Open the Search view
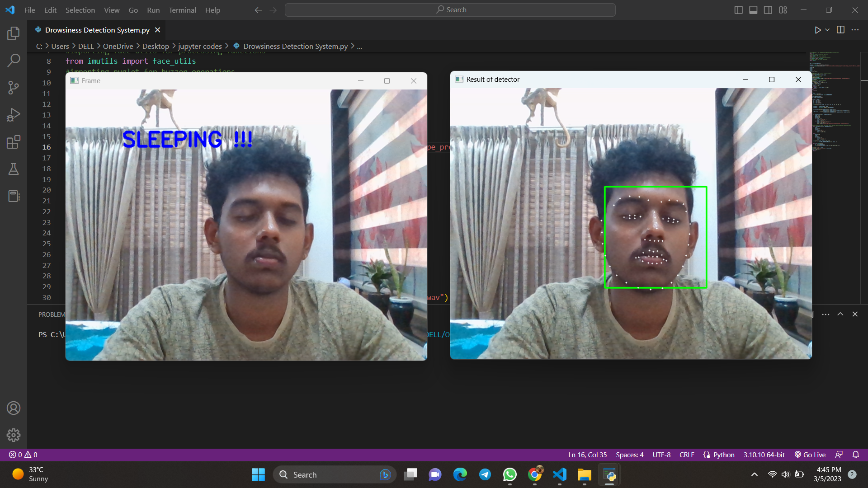868x488 pixels. [14, 60]
